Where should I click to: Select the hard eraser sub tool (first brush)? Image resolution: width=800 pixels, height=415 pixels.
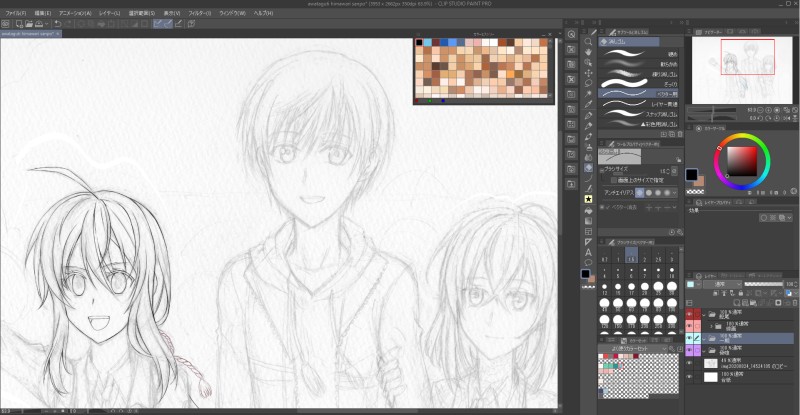tap(639, 53)
